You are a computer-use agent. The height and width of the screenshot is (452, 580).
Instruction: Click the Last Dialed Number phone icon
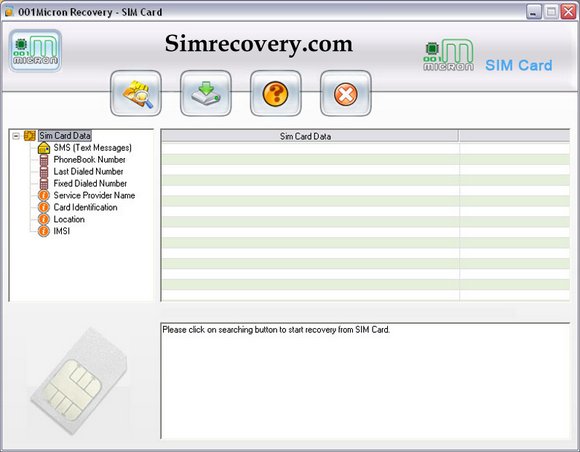44,172
